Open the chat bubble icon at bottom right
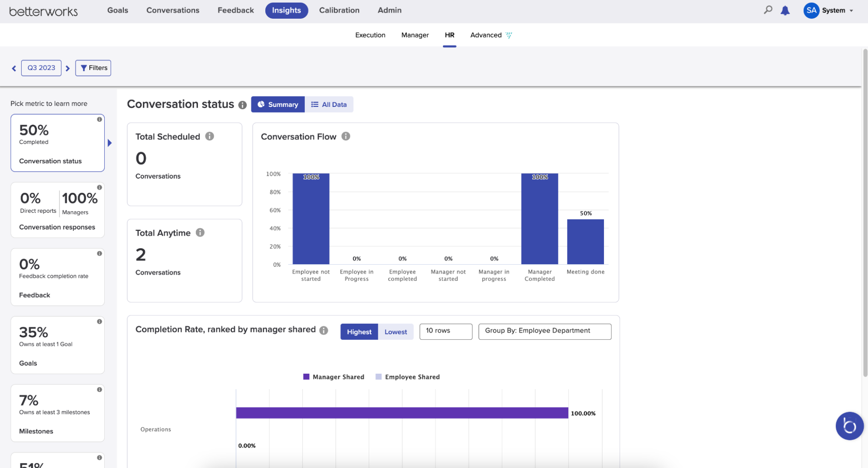This screenshot has height=468, width=868. point(849,426)
